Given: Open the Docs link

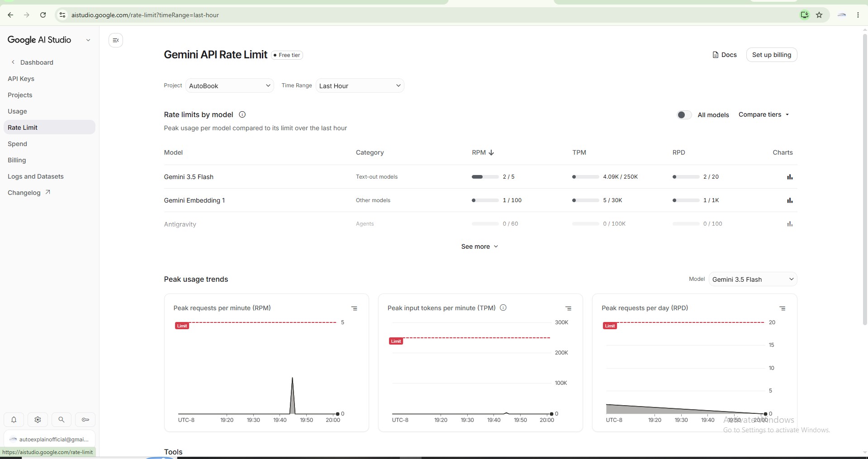Looking at the screenshot, I should pyautogui.click(x=725, y=55).
